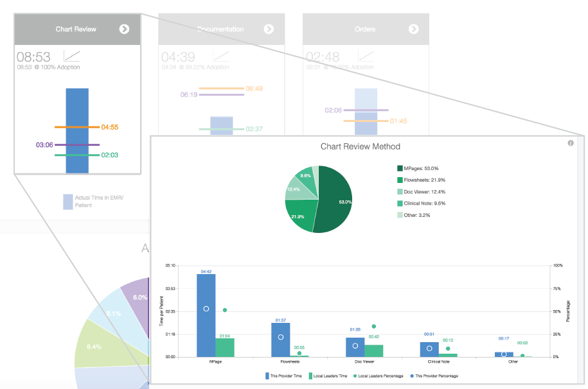Select the Flowsheets blue bar labeled 01:57
The width and height of the screenshot is (588, 389).
click(280, 340)
